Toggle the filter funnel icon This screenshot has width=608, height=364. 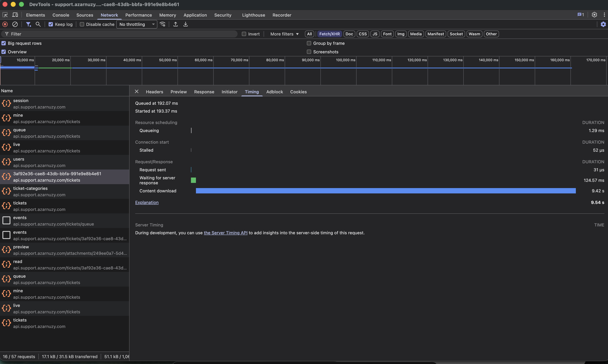[28, 24]
